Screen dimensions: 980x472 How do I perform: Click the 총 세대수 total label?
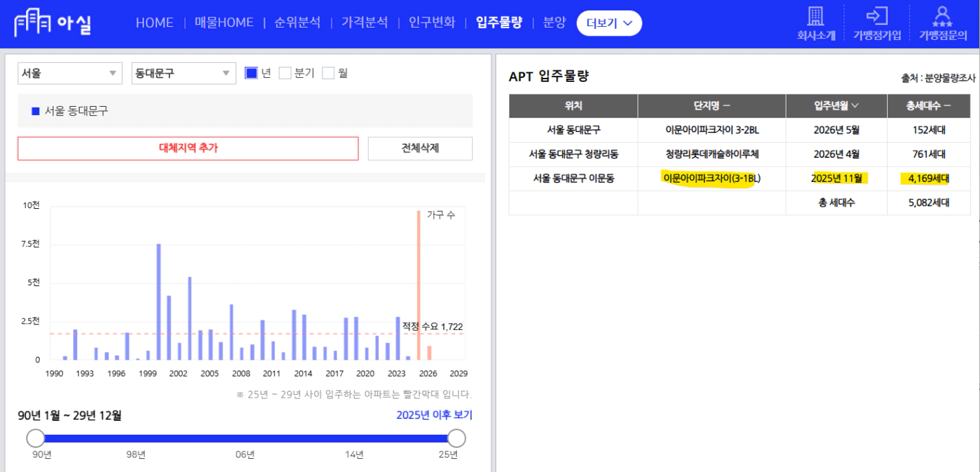pos(837,203)
